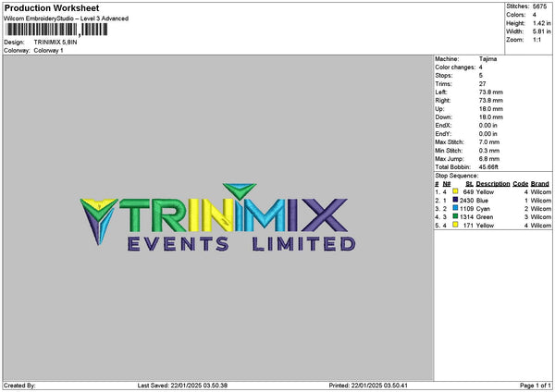
Task: Click 'Last Saved: 22/01/2025 03.50.38' in the footer
Action: tap(182, 386)
